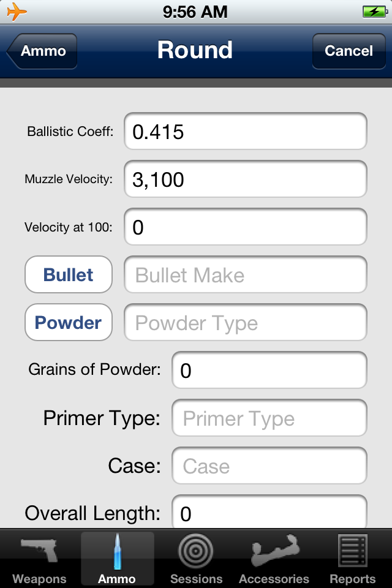Click the Primer Type field
This screenshot has height=588, width=392.
[269, 418]
